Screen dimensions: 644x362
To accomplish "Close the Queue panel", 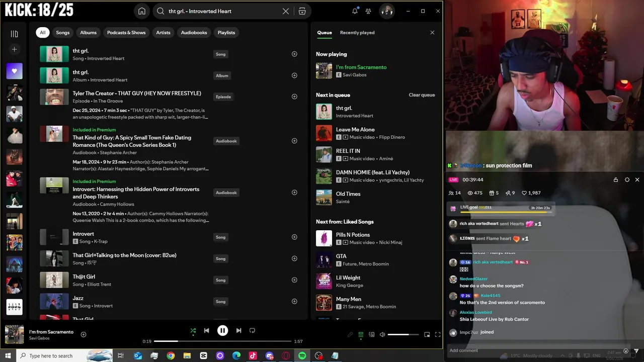I will click(432, 33).
